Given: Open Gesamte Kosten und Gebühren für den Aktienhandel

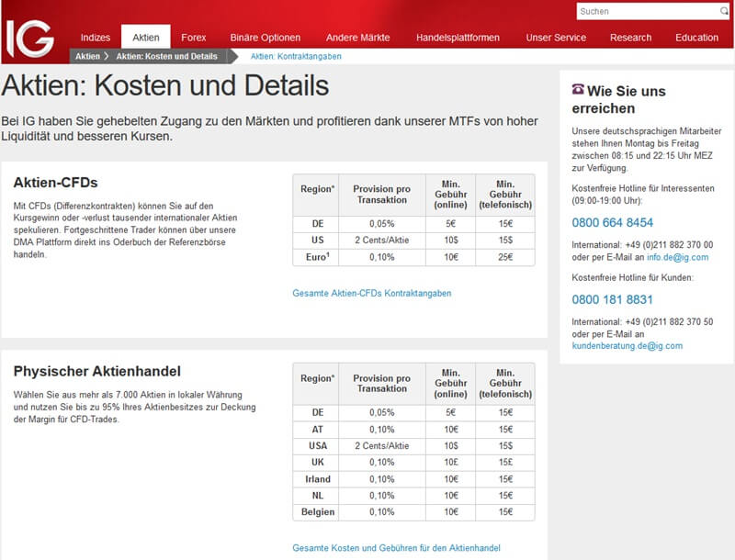Looking at the screenshot, I should click(x=396, y=548).
